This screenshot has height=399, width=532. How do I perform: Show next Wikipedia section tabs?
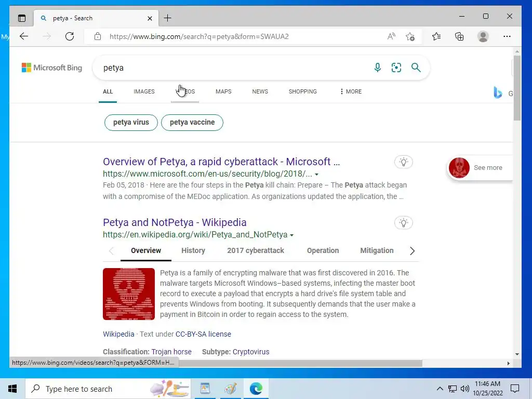pyautogui.click(x=412, y=251)
